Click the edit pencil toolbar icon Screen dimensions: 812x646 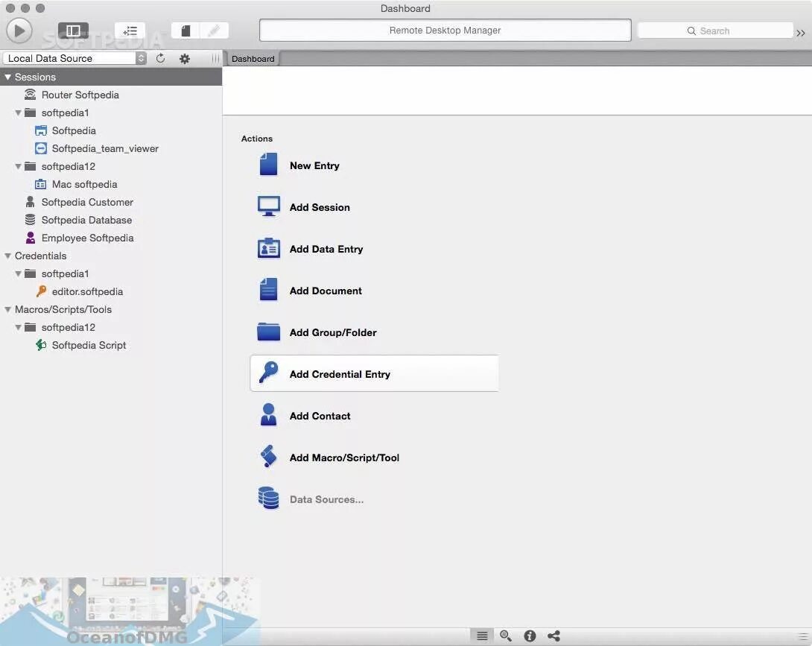click(x=214, y=31)
